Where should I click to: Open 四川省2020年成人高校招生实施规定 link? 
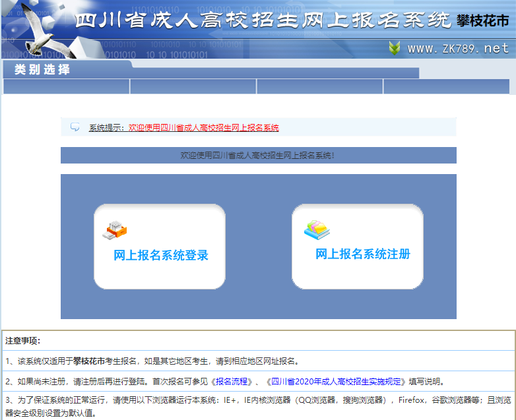tap(336, 382)
